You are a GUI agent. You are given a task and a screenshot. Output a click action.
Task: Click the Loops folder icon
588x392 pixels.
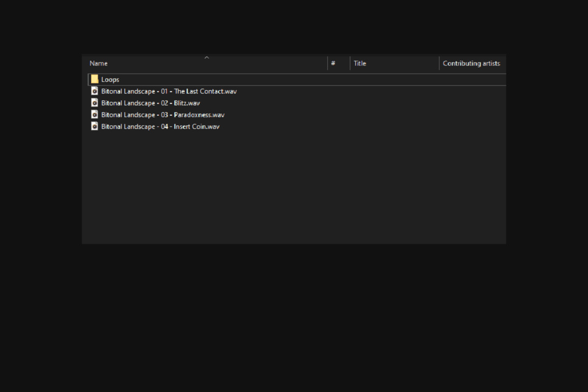(x=95, y=79)
